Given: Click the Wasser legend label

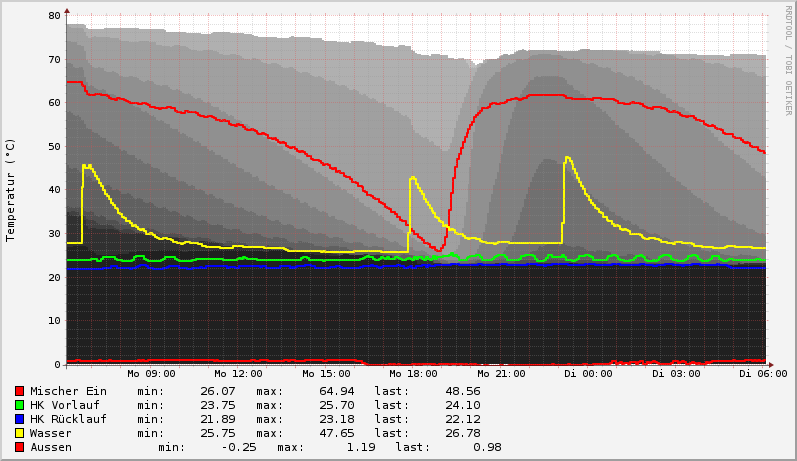Looking at the screenshot, I should tap(51, 433).
